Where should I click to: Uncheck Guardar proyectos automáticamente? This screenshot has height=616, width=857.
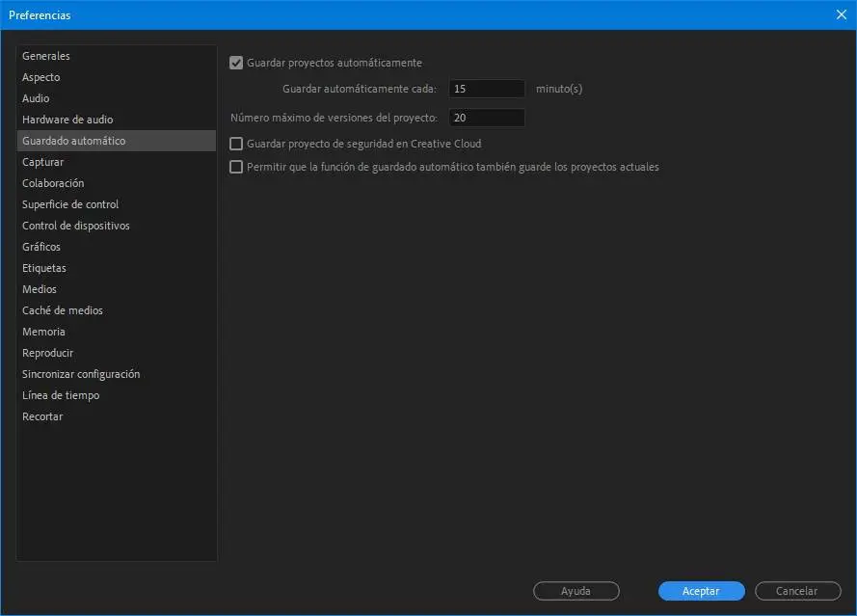(x=236, y=63)
